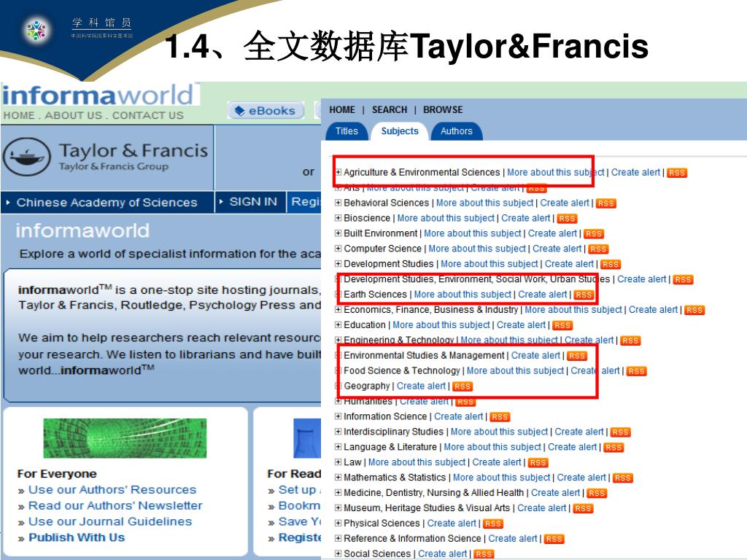Expand the Law subject
Image resolution: width=747 pixels, height=560 pixels.
click(338, 462)
